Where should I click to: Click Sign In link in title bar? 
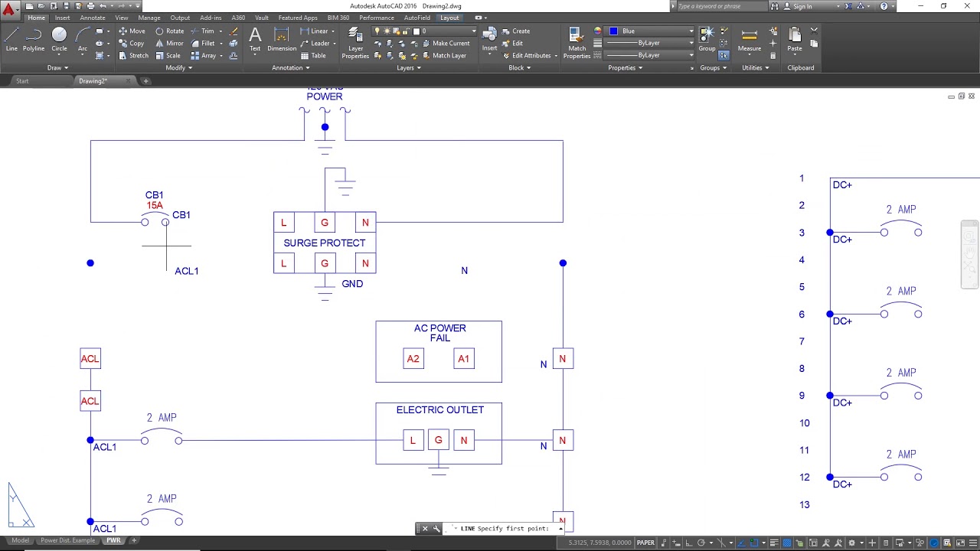tap(802, 6)
